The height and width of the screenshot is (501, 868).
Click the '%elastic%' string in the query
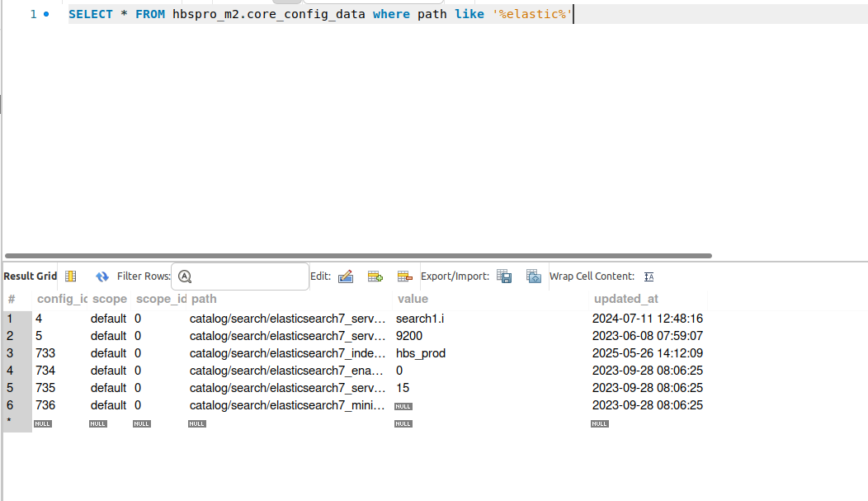pyautogui.click(x=532, y=14)
